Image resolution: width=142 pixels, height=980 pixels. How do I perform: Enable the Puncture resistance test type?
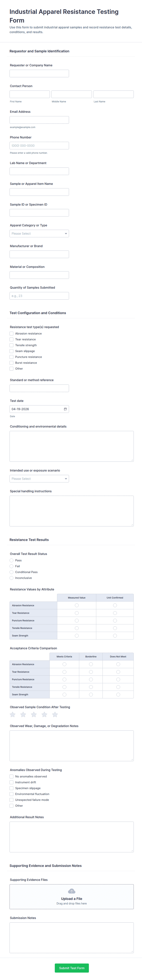(x=11, y=357)
